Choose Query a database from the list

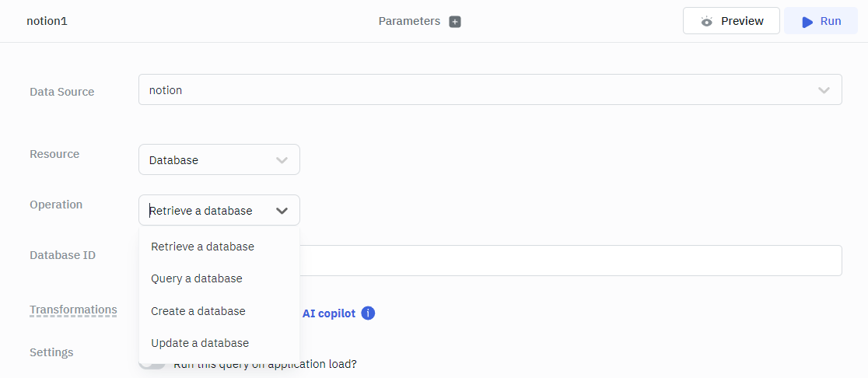pos(197,278)
